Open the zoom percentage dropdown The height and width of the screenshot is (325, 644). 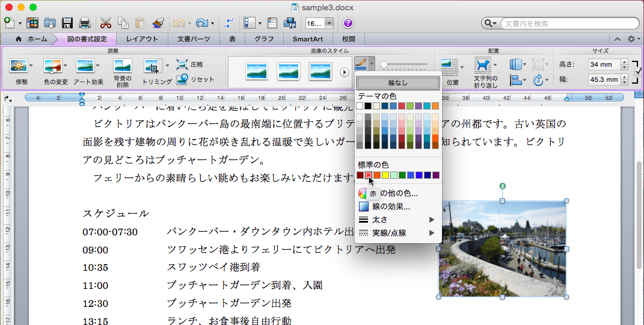coord(329,23)
